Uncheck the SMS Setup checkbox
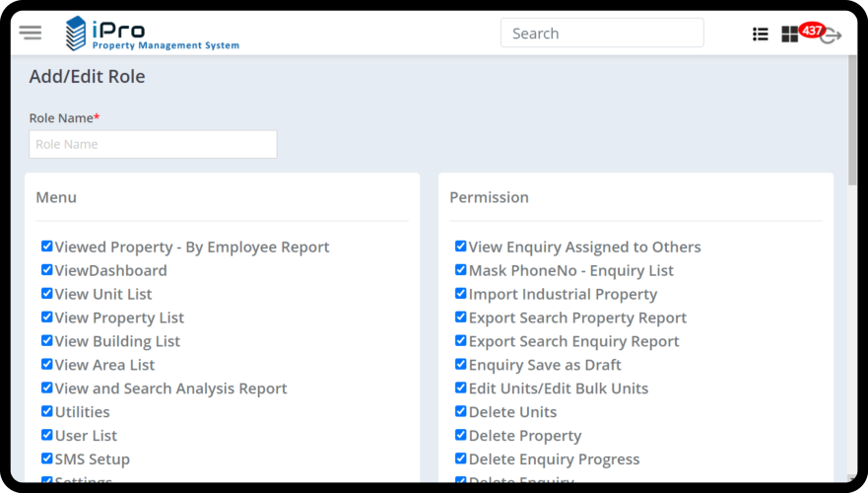The height and width of the screenshot is (493, 868). (46, 458)
